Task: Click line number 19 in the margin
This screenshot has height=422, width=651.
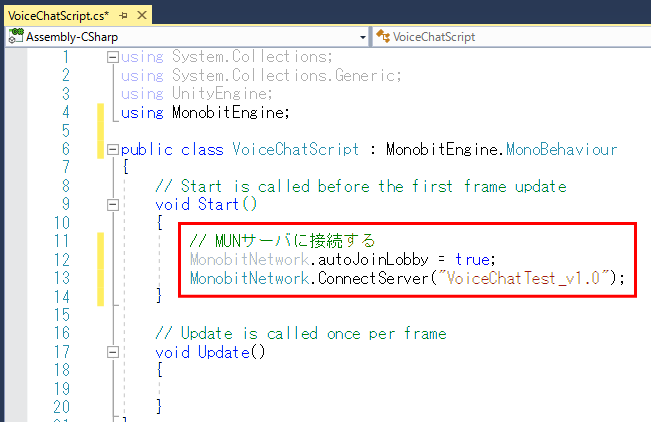Action: [x=62, y=389]
